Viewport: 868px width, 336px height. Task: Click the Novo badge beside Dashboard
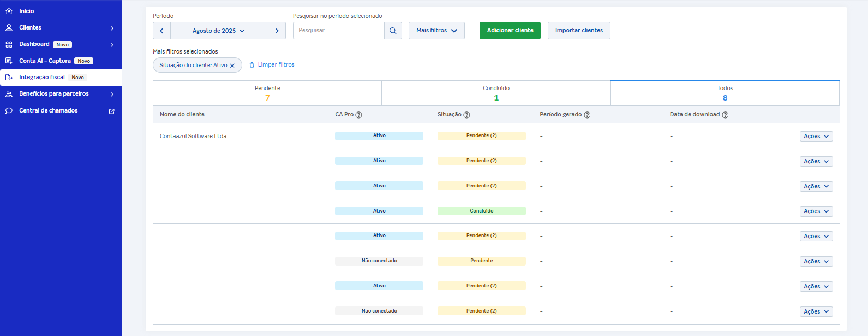tap(63, 45)
